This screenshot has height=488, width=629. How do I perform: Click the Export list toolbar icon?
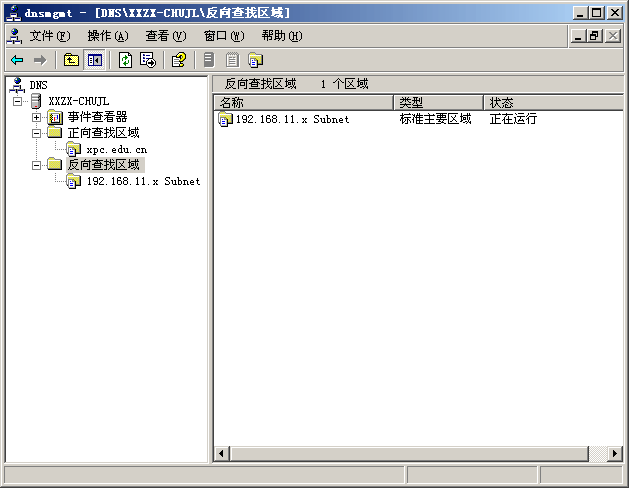pos(148,60)
